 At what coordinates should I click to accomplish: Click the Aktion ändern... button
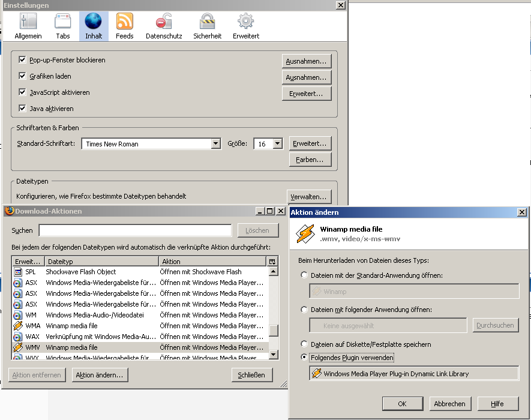point(100,375)
